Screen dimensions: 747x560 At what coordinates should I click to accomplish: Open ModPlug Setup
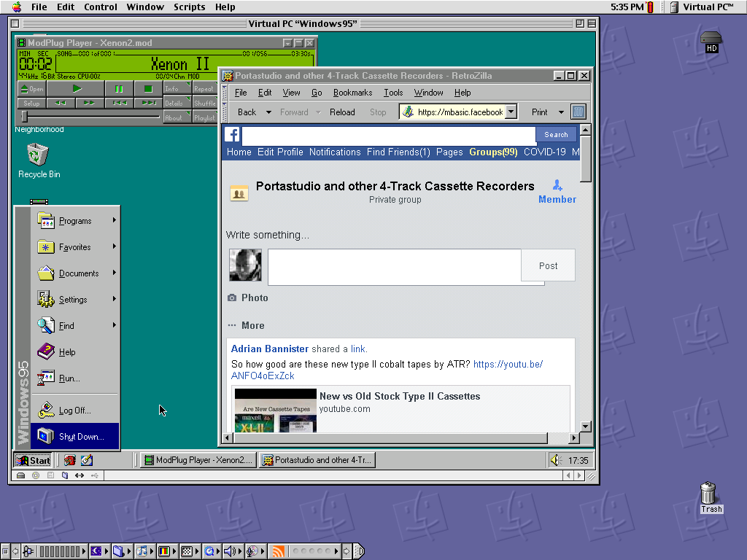click(x=32, y=103)
